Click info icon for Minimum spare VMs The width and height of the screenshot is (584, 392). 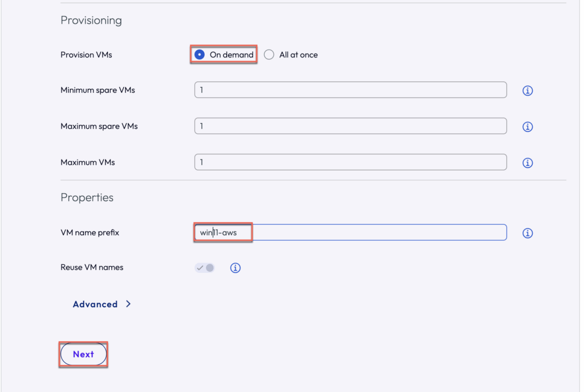[528, 91]
